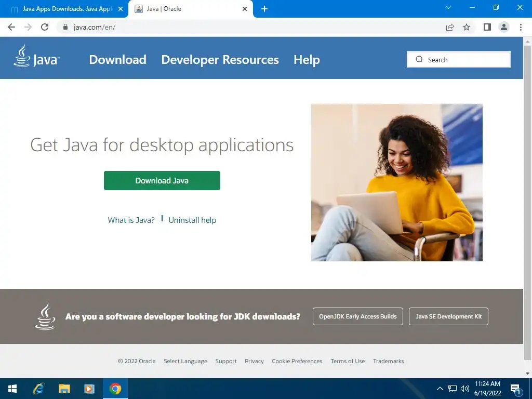Switch to Java Apps Downloads tab
Image resolution: width=532 pixels, height=399 pixels.
pyautogui.click(x=64, y=9)
